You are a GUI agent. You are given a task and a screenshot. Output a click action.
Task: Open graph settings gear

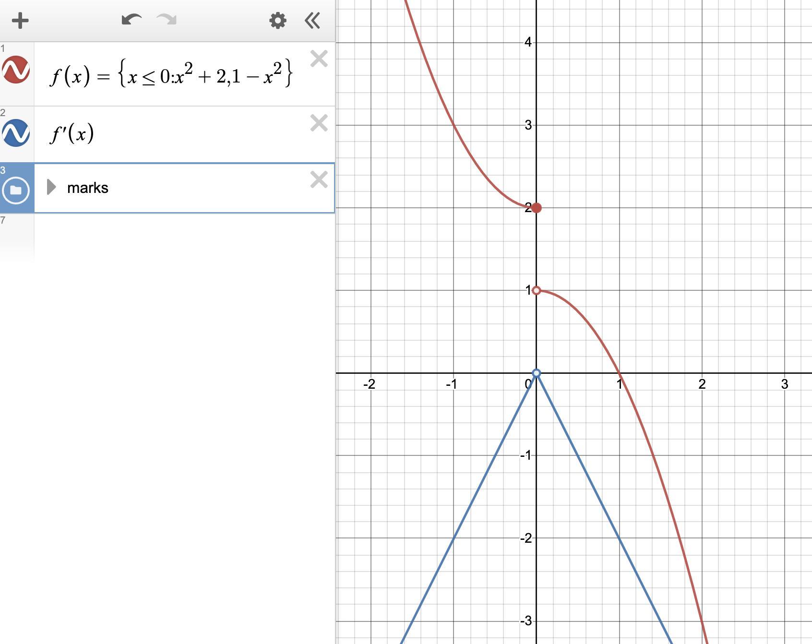coord(278,21)
